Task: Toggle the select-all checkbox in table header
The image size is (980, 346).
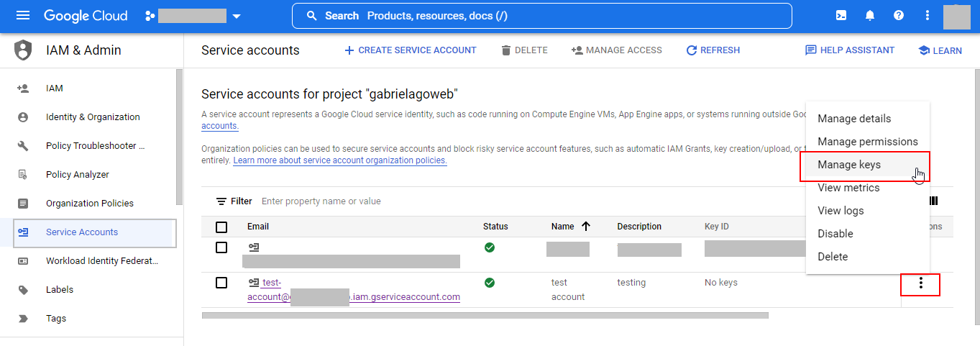Action: 221,227
